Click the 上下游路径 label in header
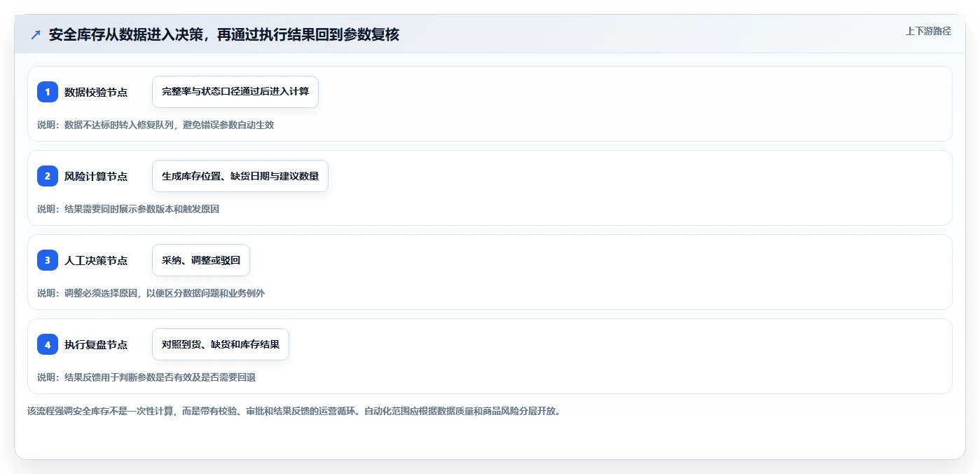Viewport: 980px width, 474px height. 928,31
